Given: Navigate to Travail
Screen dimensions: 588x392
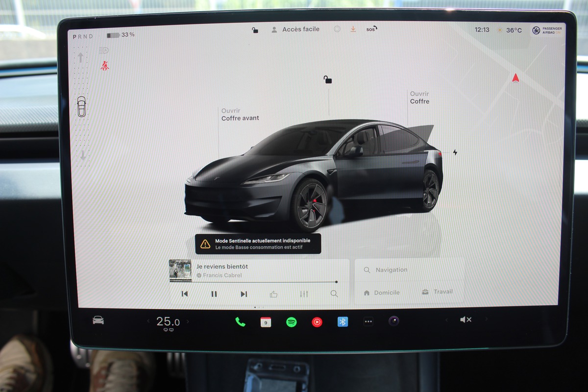Looking at the screenshot, I should (437, 292).
